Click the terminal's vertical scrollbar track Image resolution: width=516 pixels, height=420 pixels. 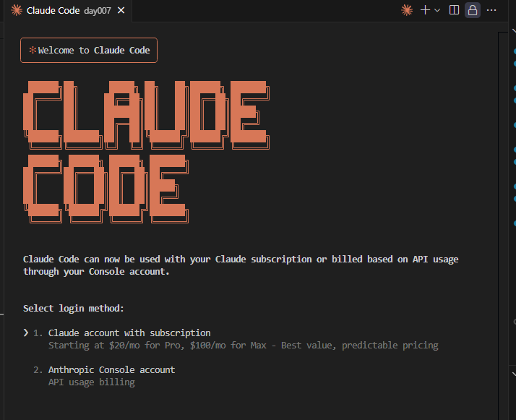tap(503, 226)
